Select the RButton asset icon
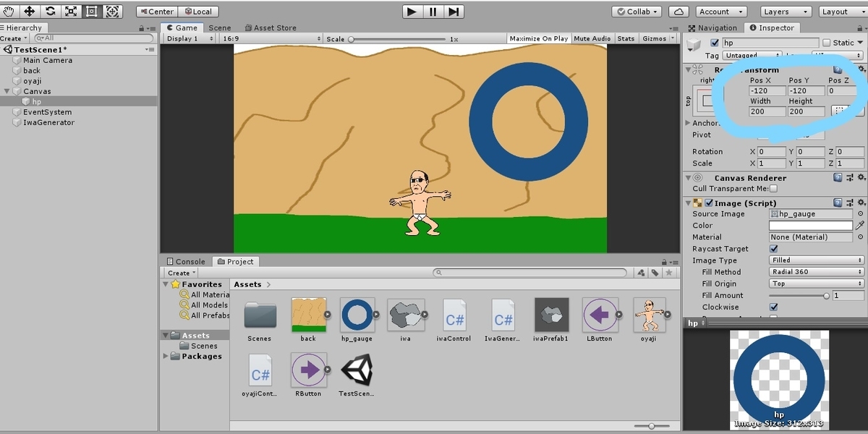The width and height of the screenshot is (868, 434). 309,370
